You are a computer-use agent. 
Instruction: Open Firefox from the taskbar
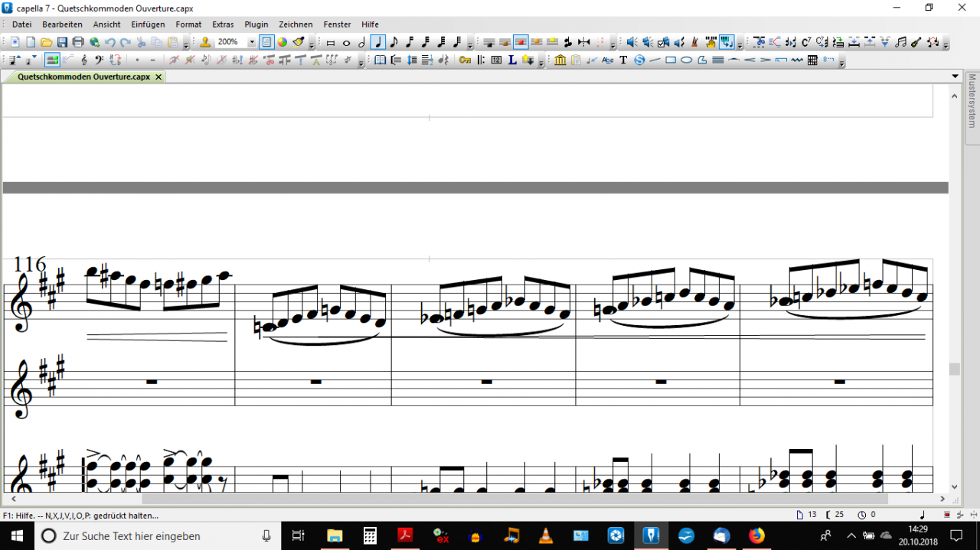click(x=756, y=535)
